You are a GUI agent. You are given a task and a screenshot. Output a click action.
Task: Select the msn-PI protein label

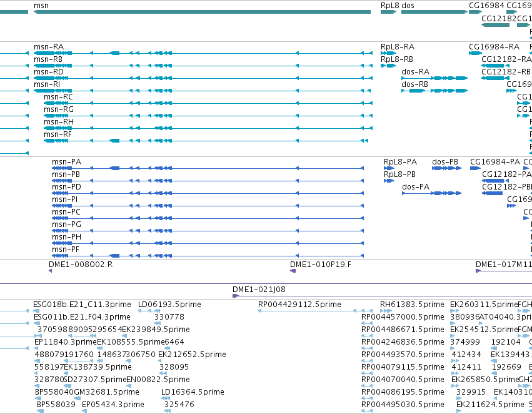[65, 200]
